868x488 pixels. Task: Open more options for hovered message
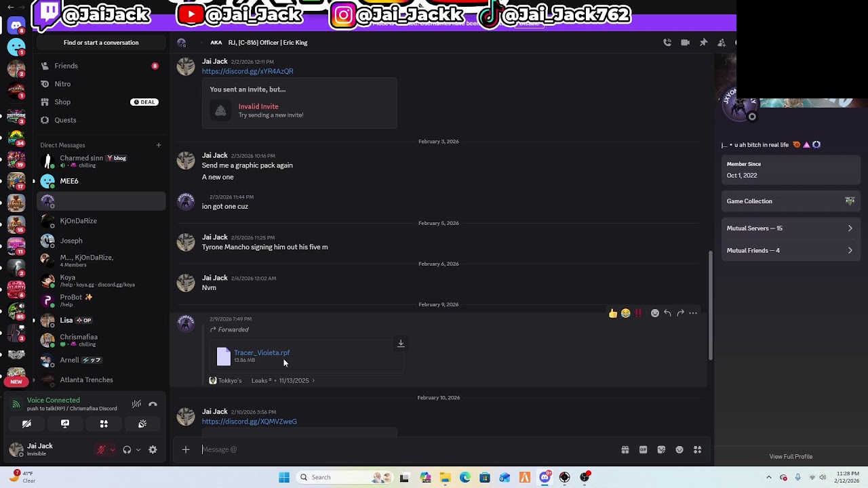tap(693, 313)
